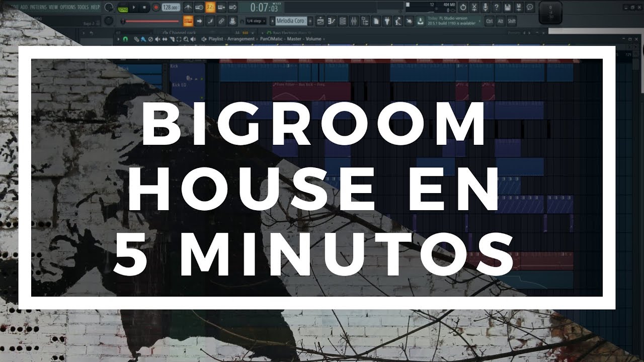Open the project picker pages icon

click(376, 21)
